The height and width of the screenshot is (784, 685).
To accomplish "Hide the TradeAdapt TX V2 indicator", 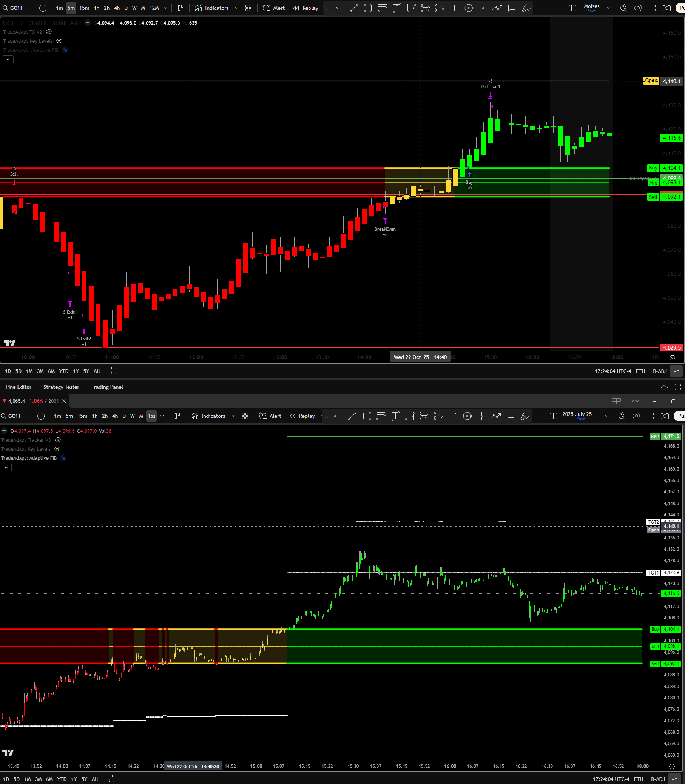I will (x=48, y=32).
